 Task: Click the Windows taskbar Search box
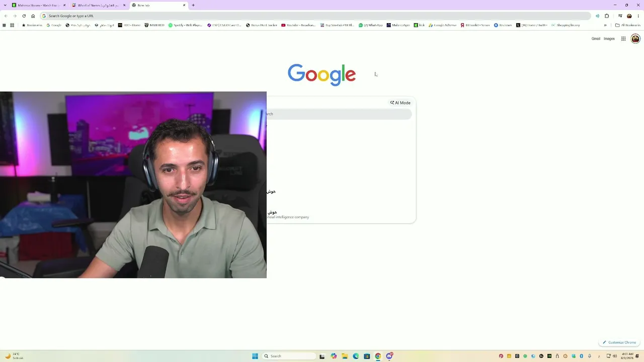tap(289, 356)
